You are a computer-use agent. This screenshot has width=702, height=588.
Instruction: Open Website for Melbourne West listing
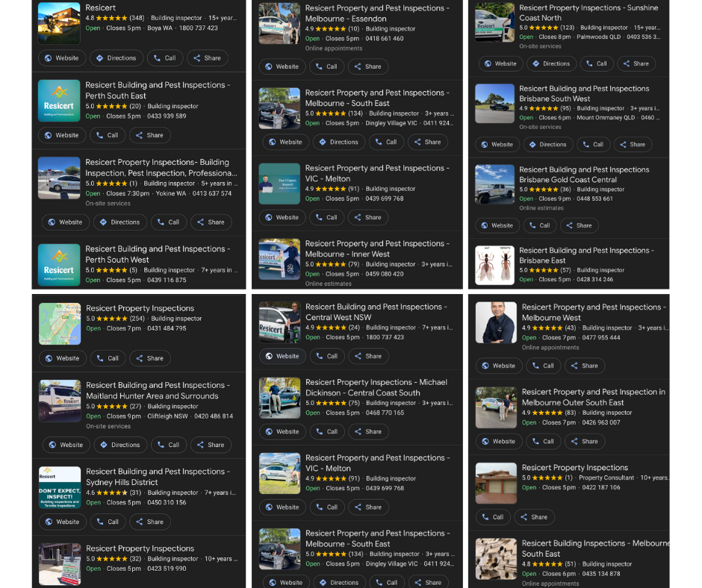(498, 366)
